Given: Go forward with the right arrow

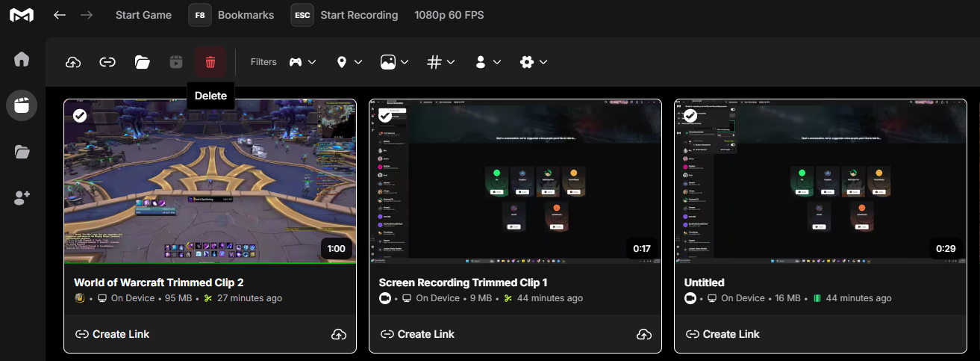Looking at the screenshot, I should 87,15.
